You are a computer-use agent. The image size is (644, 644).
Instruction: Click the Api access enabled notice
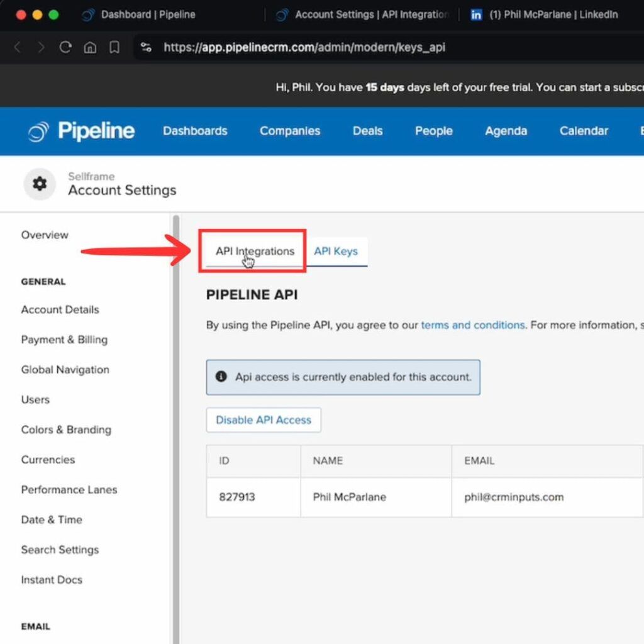pos(343,377)
